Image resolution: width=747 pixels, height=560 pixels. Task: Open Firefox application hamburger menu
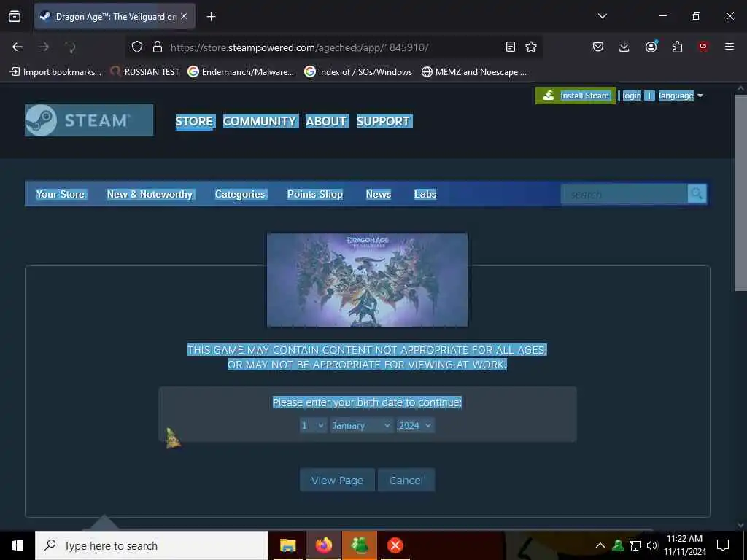pos(729,47)
